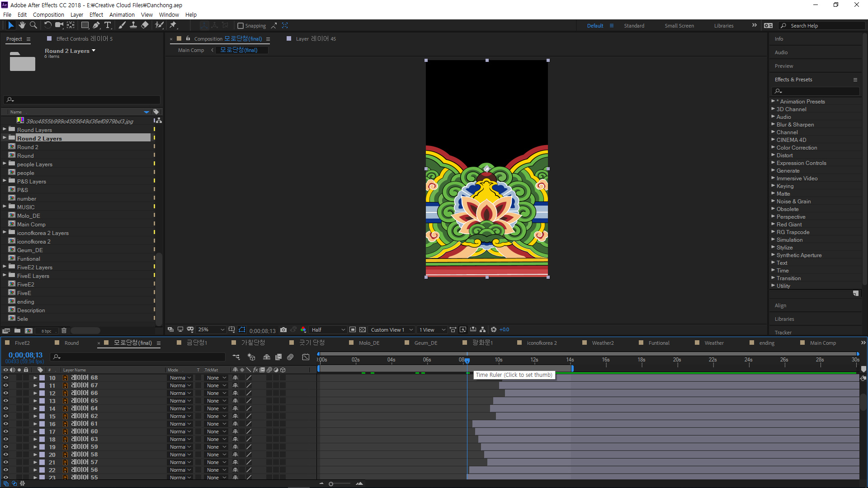Click the Take Snapshot camera icon

point(283,330)
